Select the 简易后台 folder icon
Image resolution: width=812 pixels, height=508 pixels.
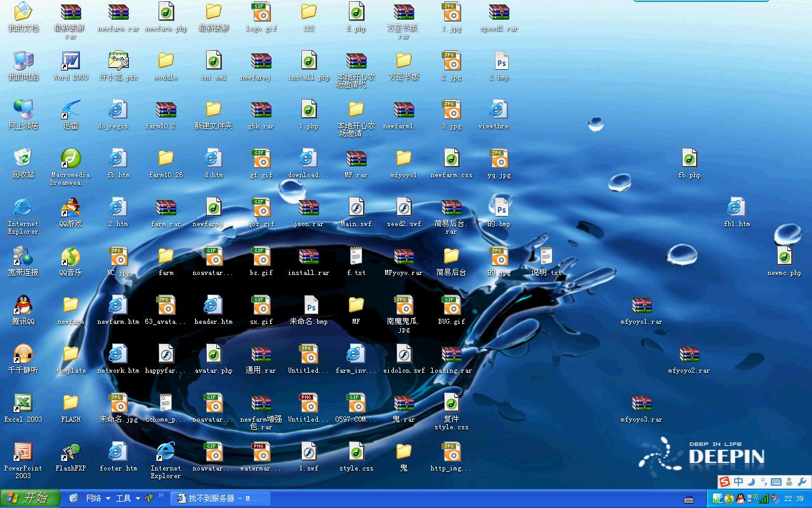[452, 261]
